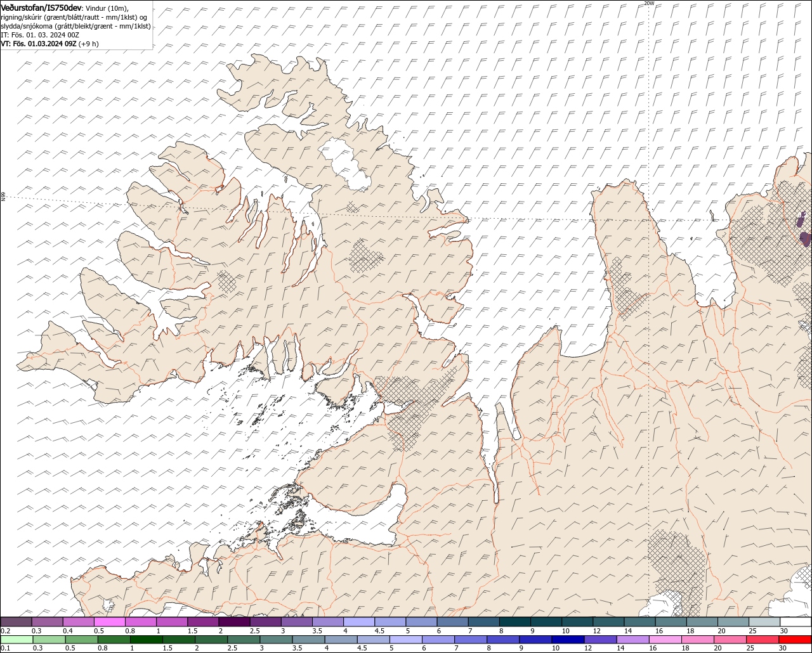
Task: Click the 'rigning/skúrir (grænt/blátt/rautt' legend description line
Action: pyautogui.click(x=74, y=17)
